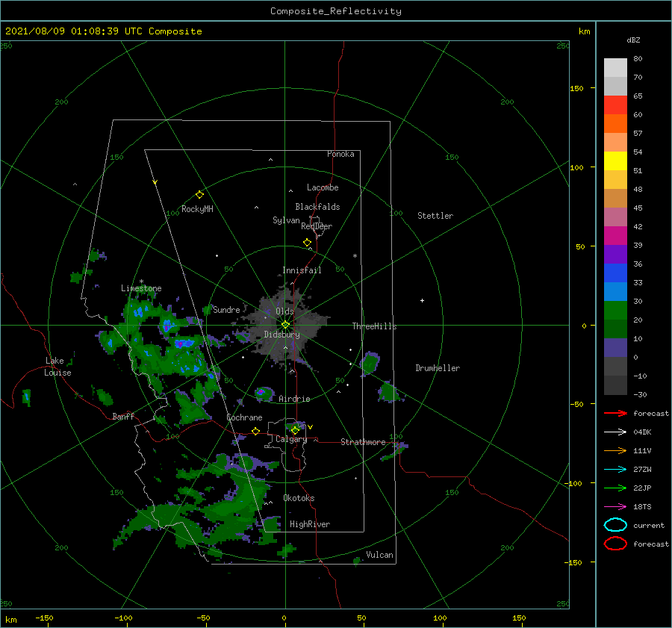This screenshot has width=672, height=628.
Task: Click the orange 111V arrow legend icon
Action: click(615, 450)
